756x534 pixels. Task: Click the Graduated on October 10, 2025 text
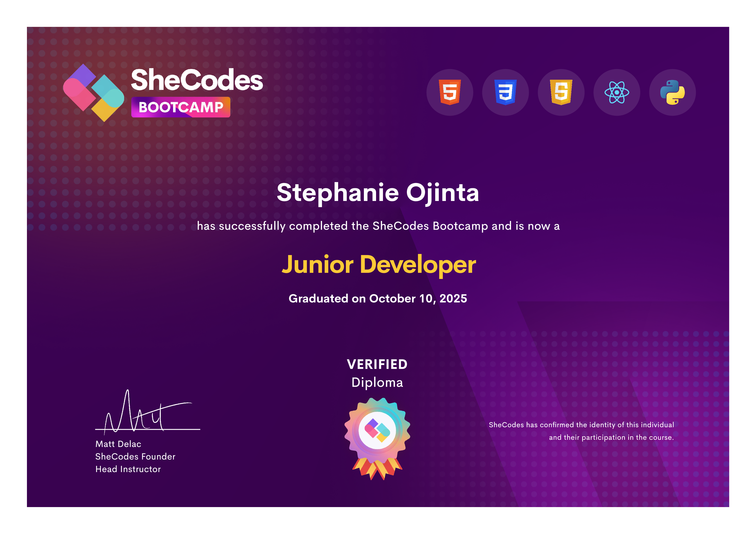(x=378, y=298)
